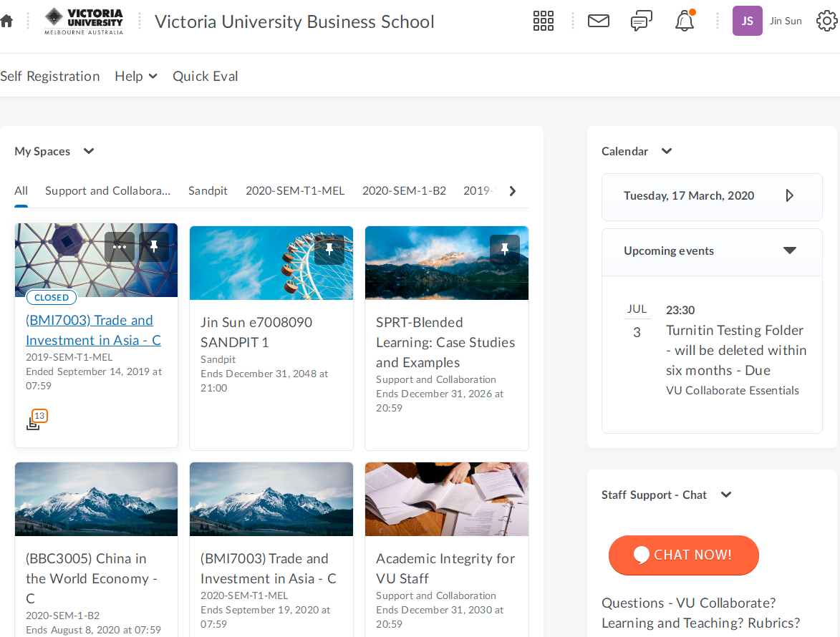Expand the Help dropdown menu
Screen dimensions: 840x637
[136, 77]
